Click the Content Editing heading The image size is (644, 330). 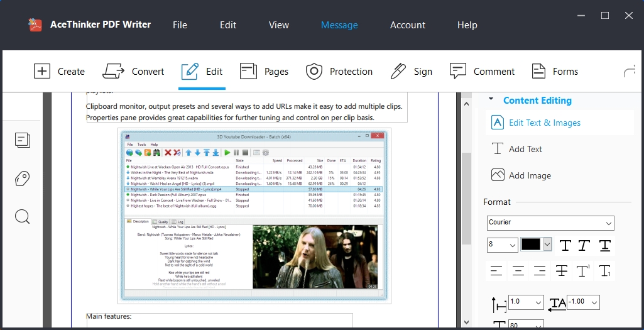[x=537, y=101]
